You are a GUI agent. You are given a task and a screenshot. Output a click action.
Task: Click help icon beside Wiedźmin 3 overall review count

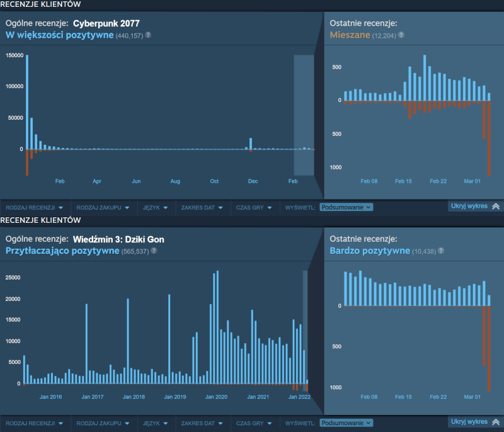tap(154, 251)
